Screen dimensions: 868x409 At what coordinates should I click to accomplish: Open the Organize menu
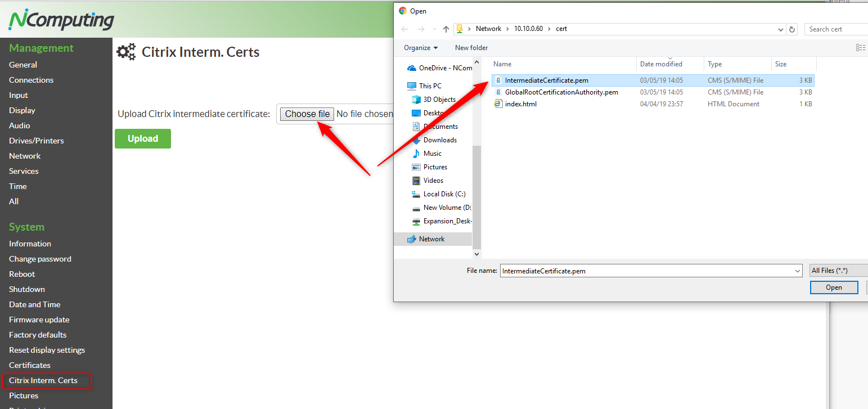click(421, 48)
